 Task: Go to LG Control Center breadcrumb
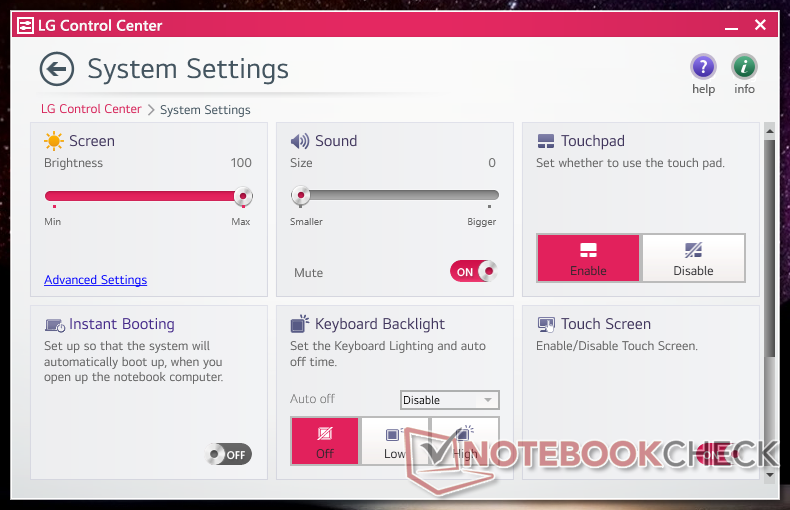pyautogui.click(x=91, y=109)
